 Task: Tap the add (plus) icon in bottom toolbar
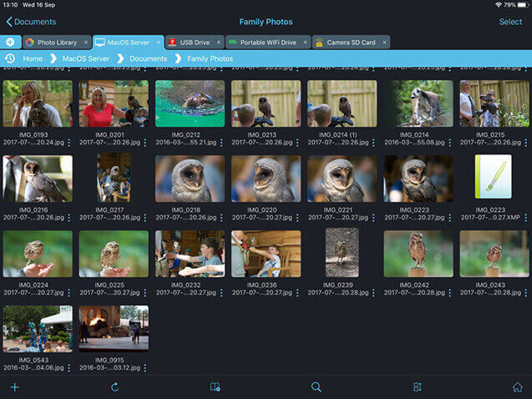point(14,387)
